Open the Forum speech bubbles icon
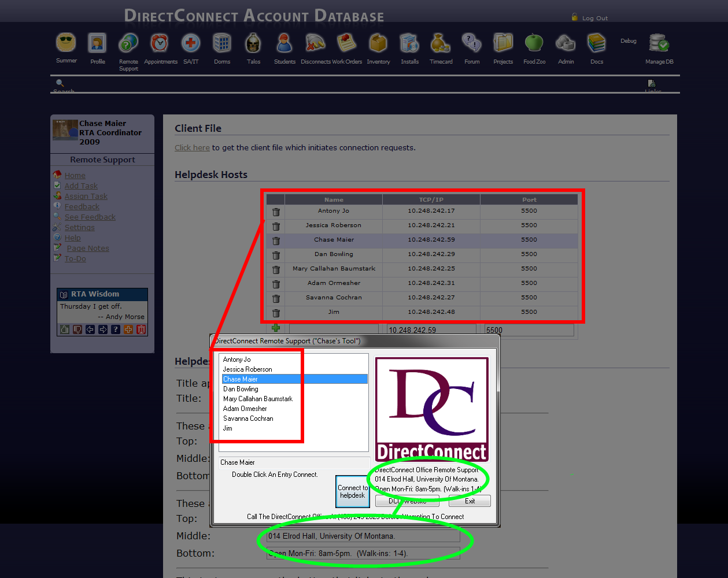This screenshot has width=728, height=578. [472, 43]
